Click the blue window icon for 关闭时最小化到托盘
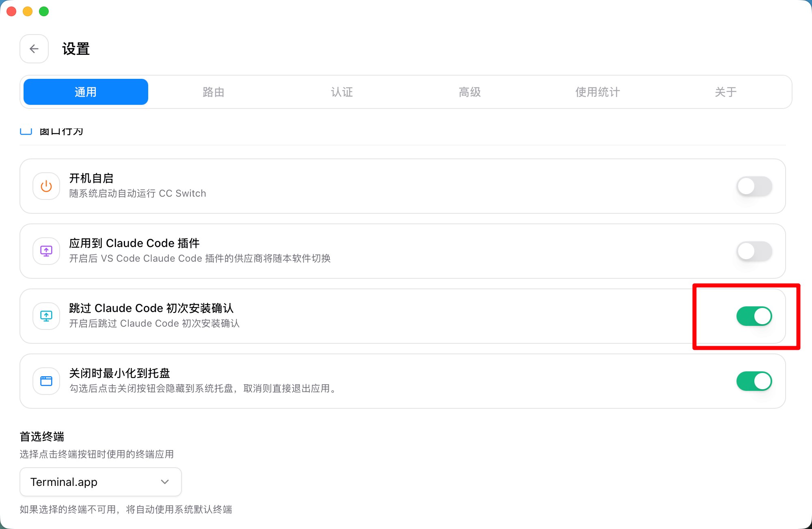Image resolution: width=812 pixels, height=529 pixels. 46,381
